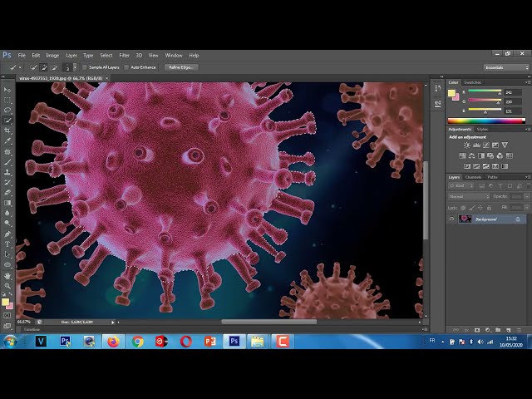Open the Layers panel options menu
This screenshot has height=399, width=532.
[527, 177]
